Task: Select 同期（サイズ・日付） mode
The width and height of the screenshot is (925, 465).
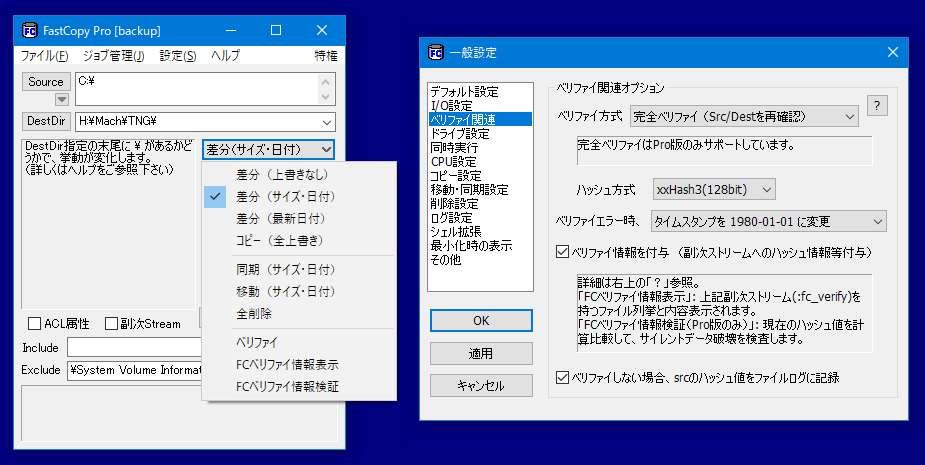Action: pos(299,270)
